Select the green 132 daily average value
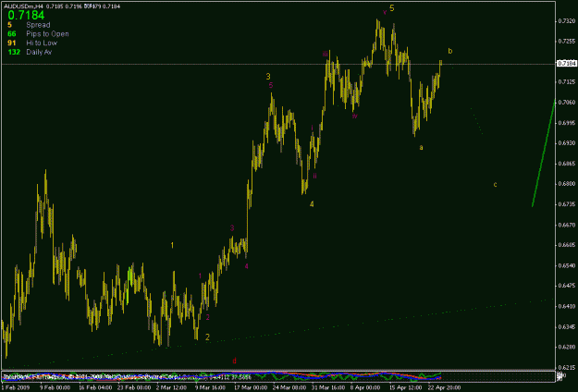The width and height of the screenshot is (578, 392). (x=14, y=52)
